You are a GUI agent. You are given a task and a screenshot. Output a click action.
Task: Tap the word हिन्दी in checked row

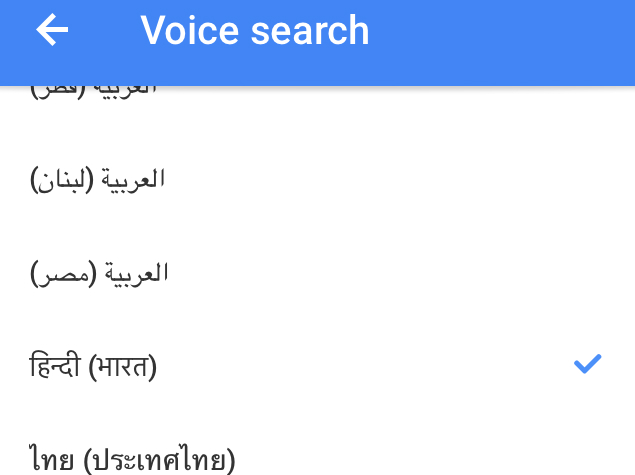coord(55,367)
